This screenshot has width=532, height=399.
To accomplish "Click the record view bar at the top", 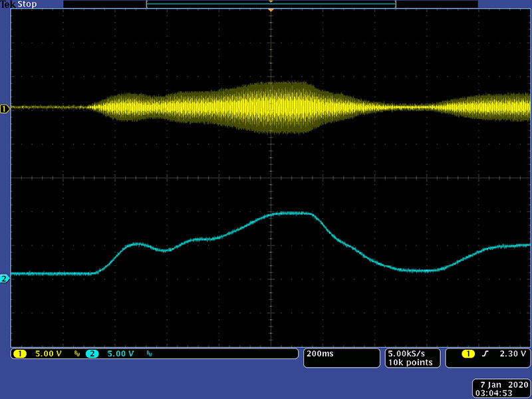I will (x=271, y=4).
